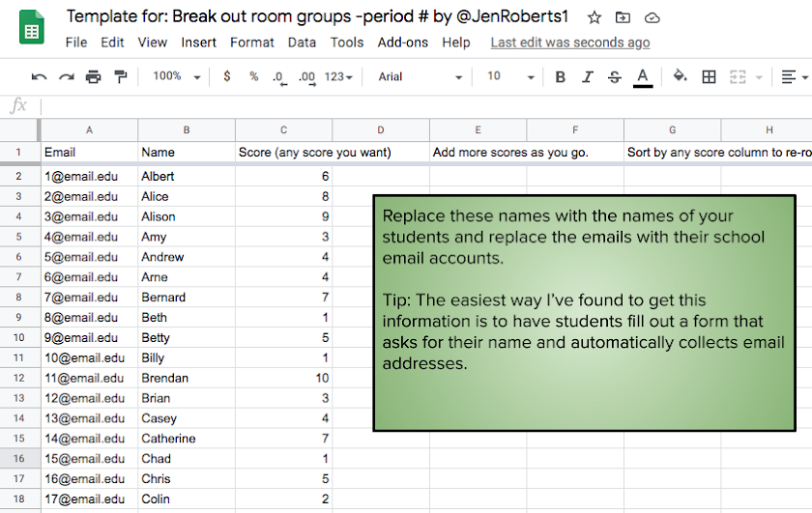Select the cell with name Brendan
812x513 pixels.
point(187,379)
